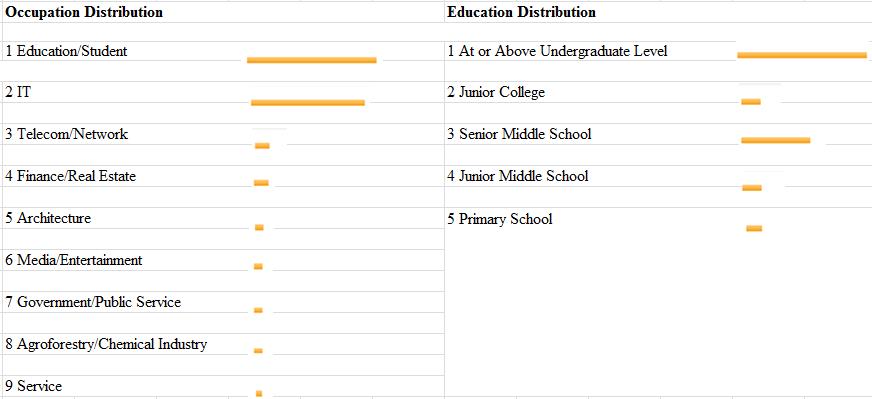Click the Senior Middle School label
This screenshot has width=872, height=399.
click(520, 134)
